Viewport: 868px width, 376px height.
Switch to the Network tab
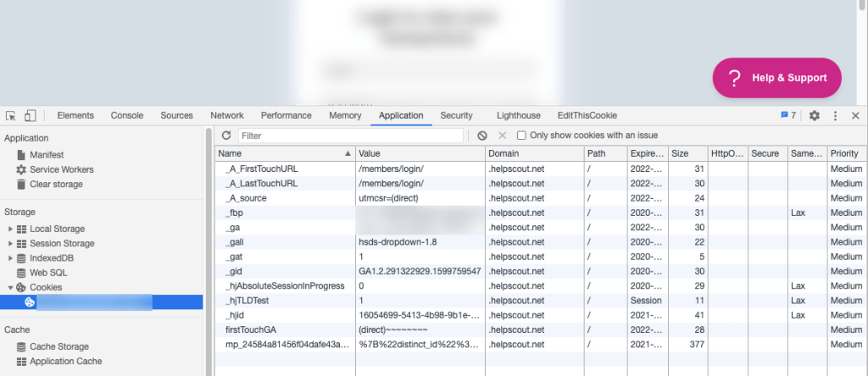tap(226, 116)
